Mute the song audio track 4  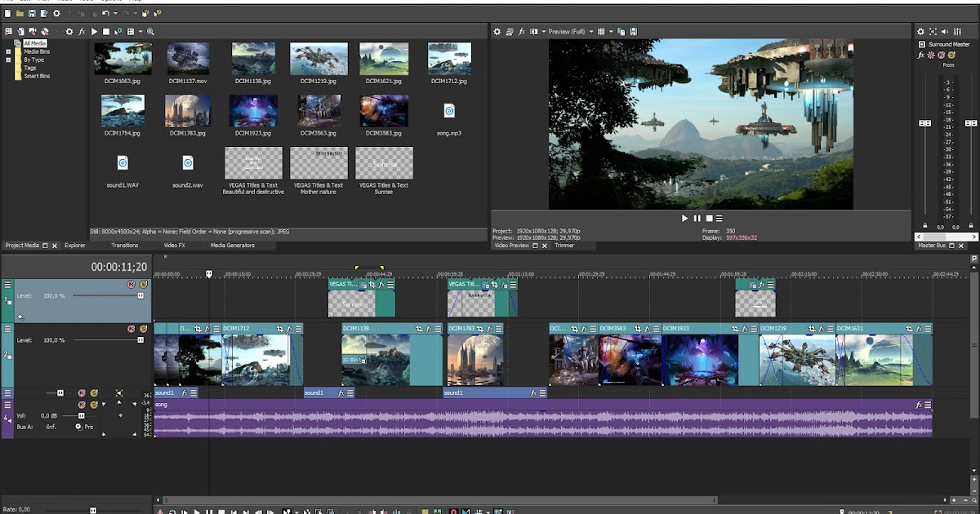[82, 405]
